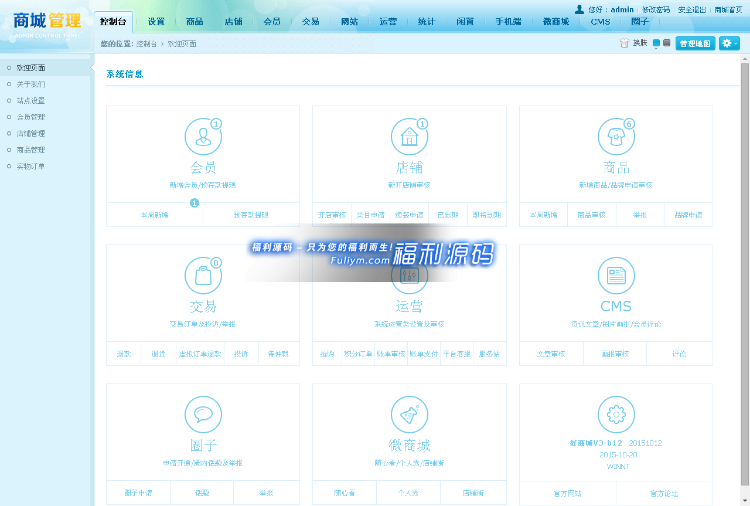Click the 安全退出 logout link

tap(692, 10)
